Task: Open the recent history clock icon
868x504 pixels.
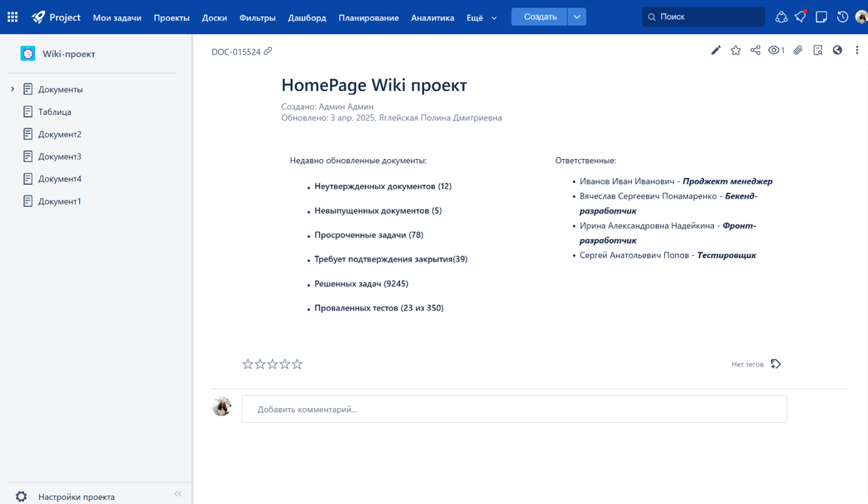Action: (842, 17)
